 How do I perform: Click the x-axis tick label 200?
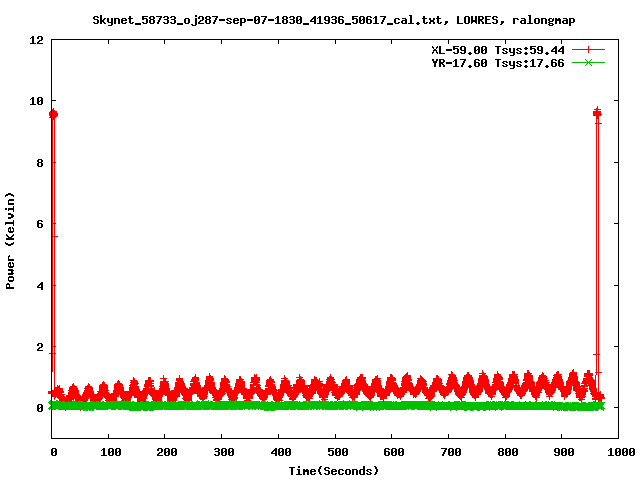[x=167, y=452]
